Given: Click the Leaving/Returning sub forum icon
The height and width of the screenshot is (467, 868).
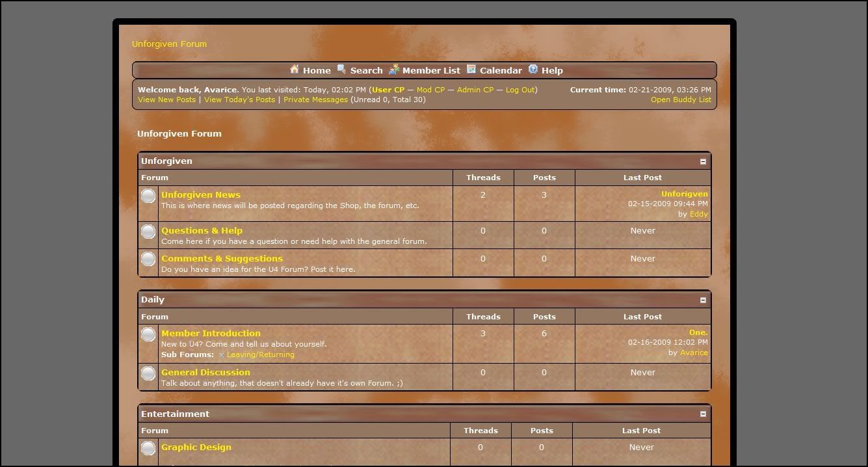Looking at the screenshot, I should coord(222,355).
